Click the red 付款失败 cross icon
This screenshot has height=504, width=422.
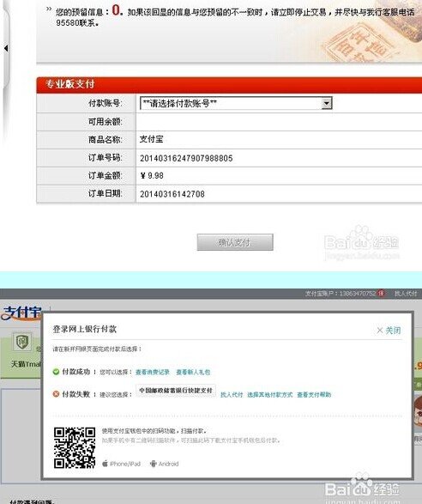[x=56, y=394]
